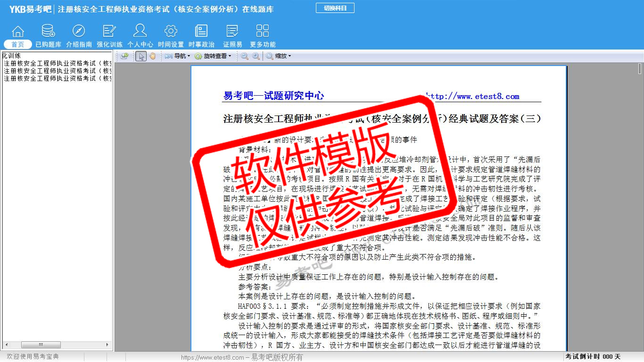This screenshot has height=362, width=644.
Task: Switch to the 首页 home tab
Action: (18, 44)
